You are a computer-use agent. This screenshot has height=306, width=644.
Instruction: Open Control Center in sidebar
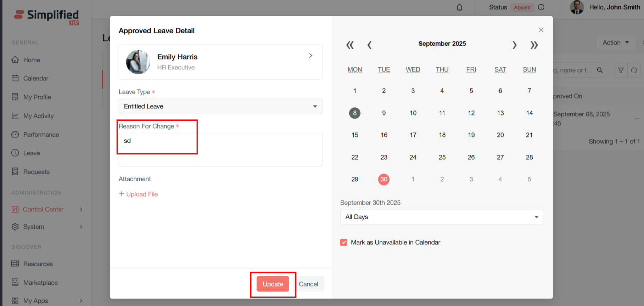43,209
